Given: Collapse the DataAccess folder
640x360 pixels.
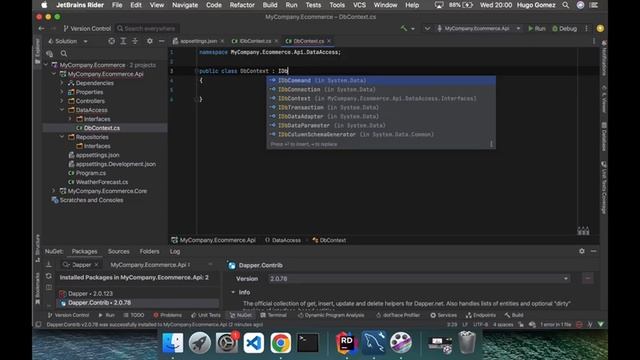Looking at the screenshot, I should pos(62,110).
